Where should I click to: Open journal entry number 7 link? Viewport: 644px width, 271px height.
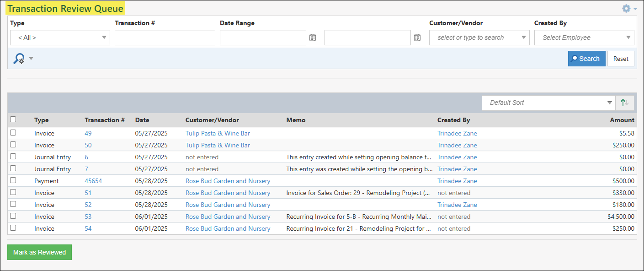[x=86, y=169]
